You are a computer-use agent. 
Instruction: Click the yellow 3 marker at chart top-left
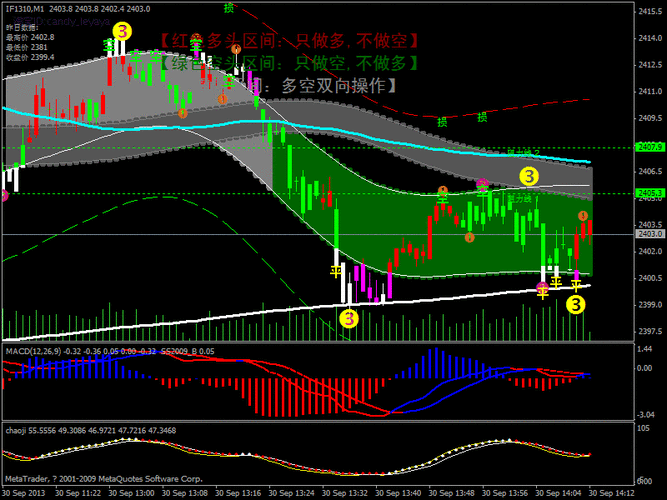click(x=121, y=32)
